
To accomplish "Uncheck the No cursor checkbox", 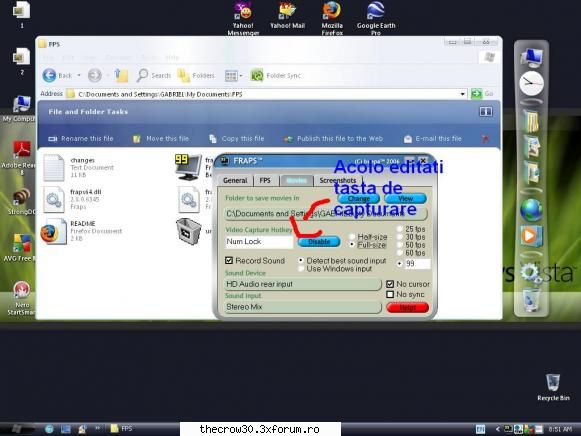I will pos(390,284).
